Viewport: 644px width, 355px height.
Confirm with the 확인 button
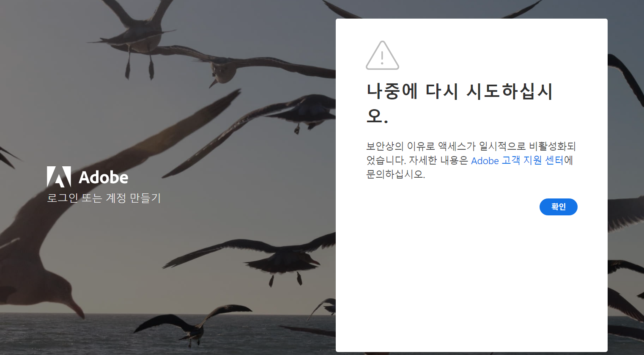[558, 207]
